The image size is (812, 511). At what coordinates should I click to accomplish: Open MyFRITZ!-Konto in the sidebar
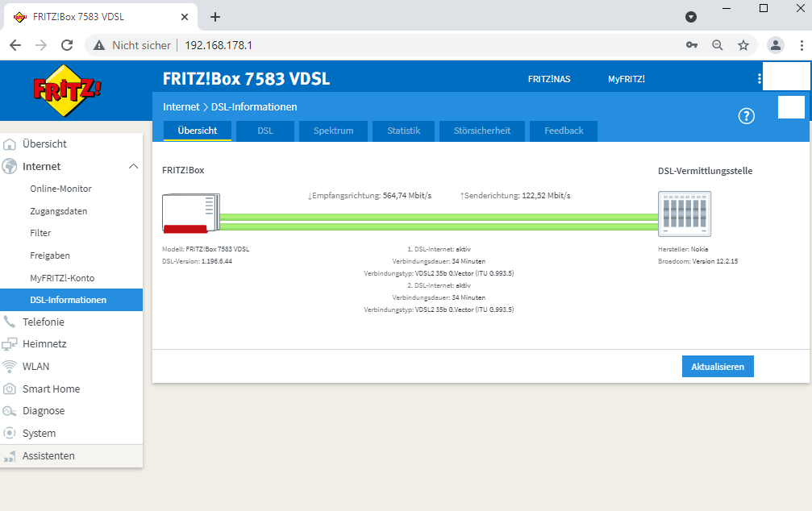[62, 278]
